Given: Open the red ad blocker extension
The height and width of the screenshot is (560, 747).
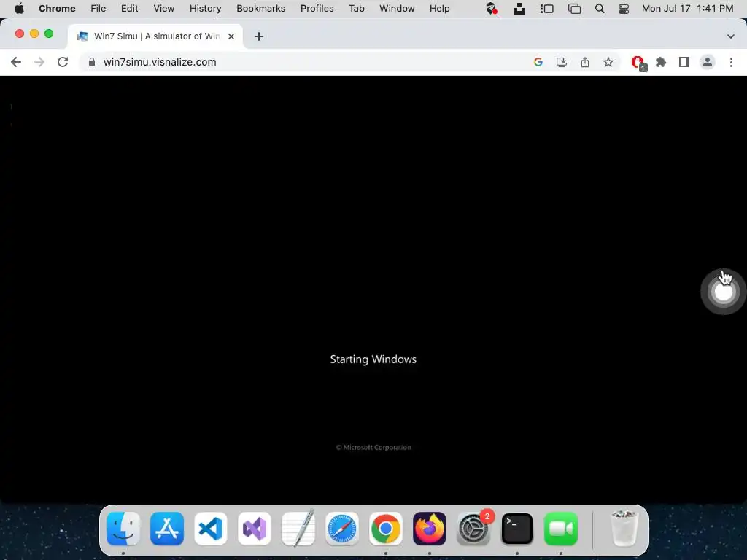Looking at the screenshot, I should (638, 63).
